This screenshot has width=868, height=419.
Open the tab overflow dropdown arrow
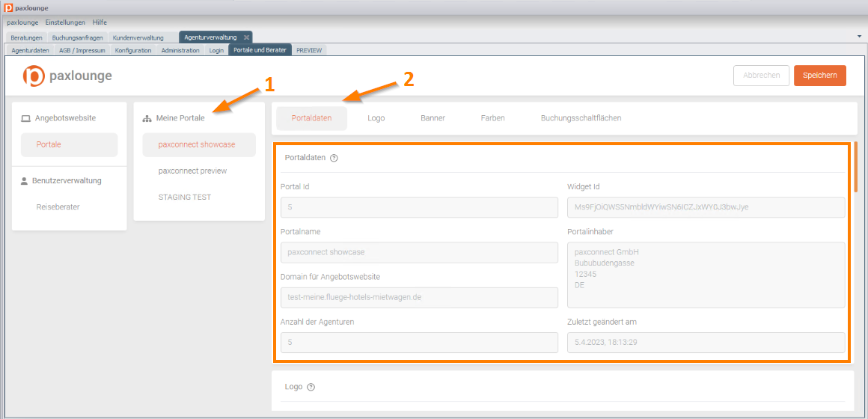coord(858,35)
